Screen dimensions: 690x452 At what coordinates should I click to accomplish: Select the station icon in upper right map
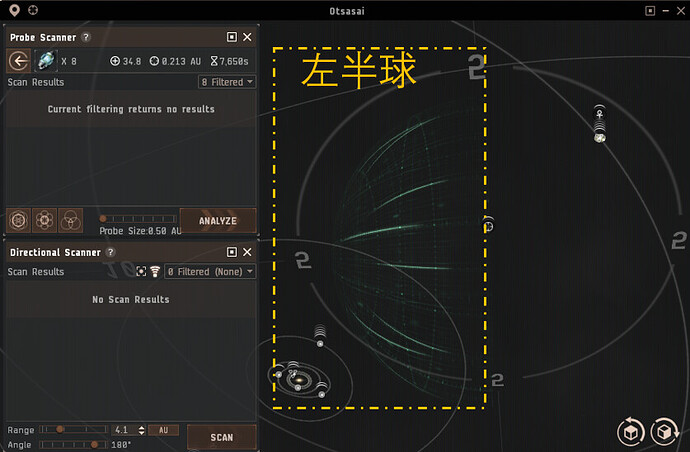(x=599, y=114)
